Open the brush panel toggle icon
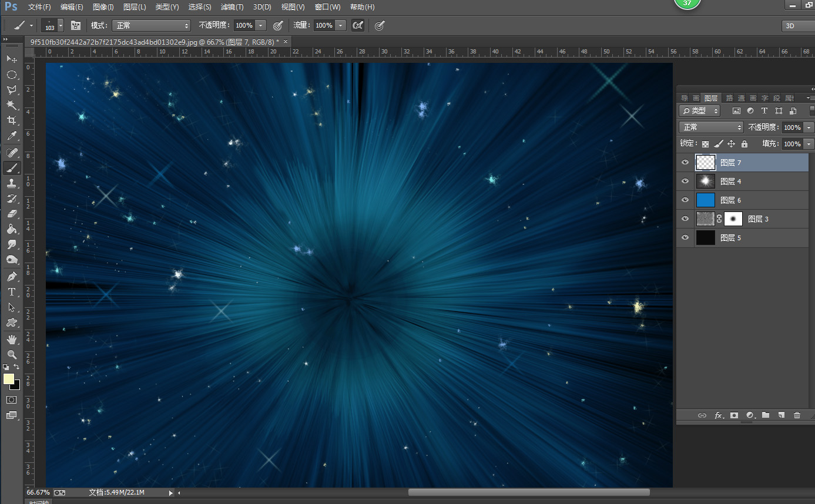Viewport: 815px width, 504px height. 75,25
